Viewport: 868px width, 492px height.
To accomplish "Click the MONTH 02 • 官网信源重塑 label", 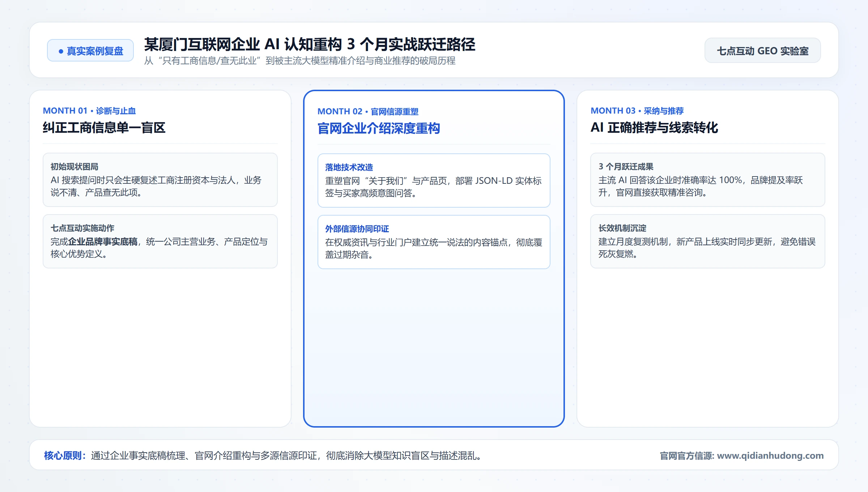I will coord(368,111).
